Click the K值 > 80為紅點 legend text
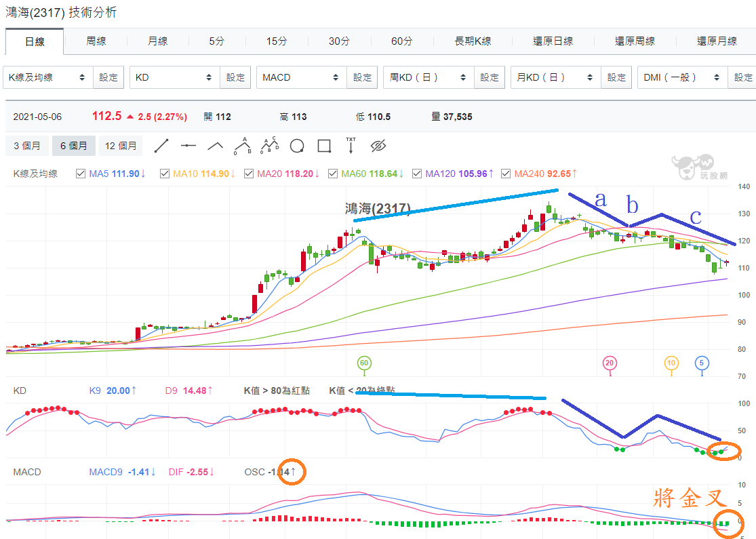 [x=277, y=391]
